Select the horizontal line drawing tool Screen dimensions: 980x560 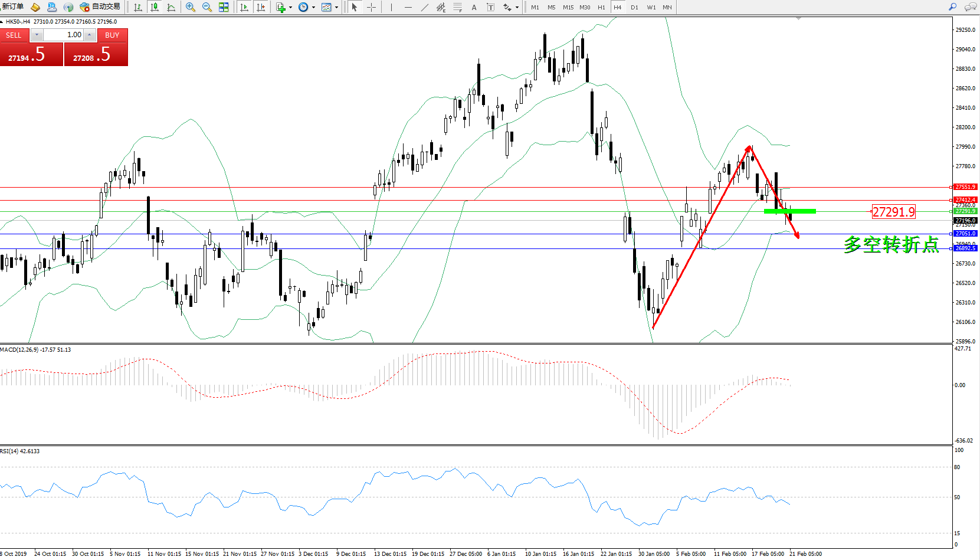[408, 7]
